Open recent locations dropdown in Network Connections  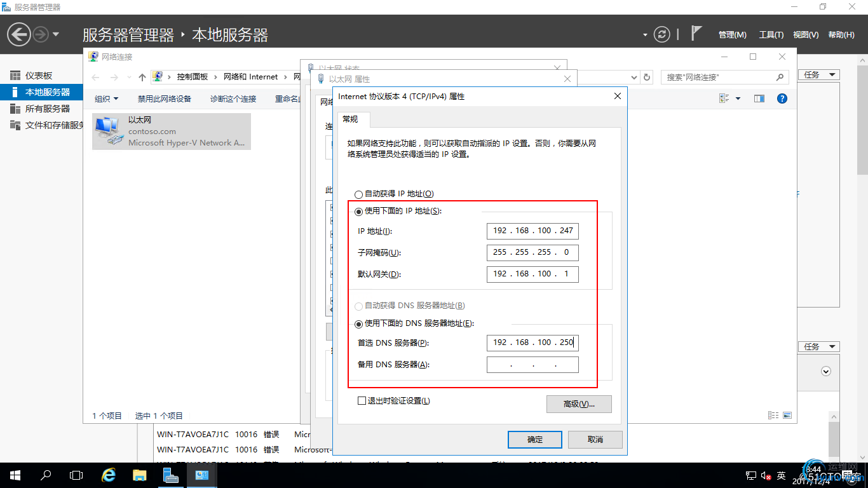click(x=128, y=78)
